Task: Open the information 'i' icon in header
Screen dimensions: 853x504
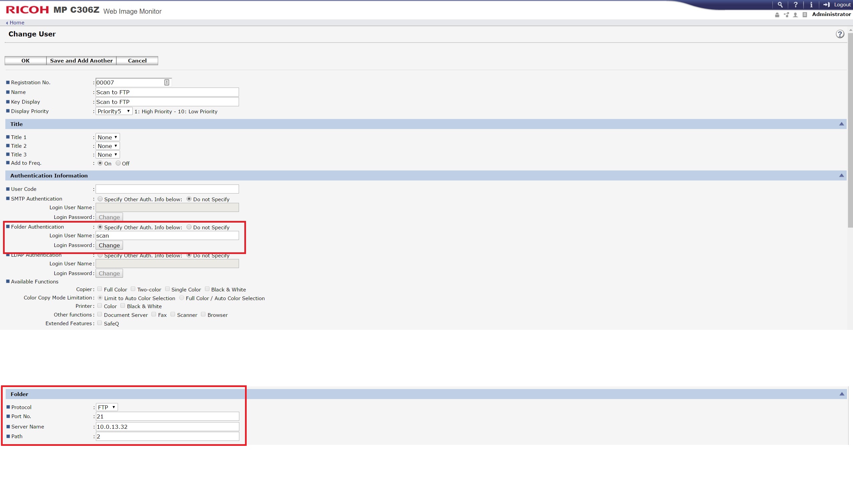Action: point(811,5)
